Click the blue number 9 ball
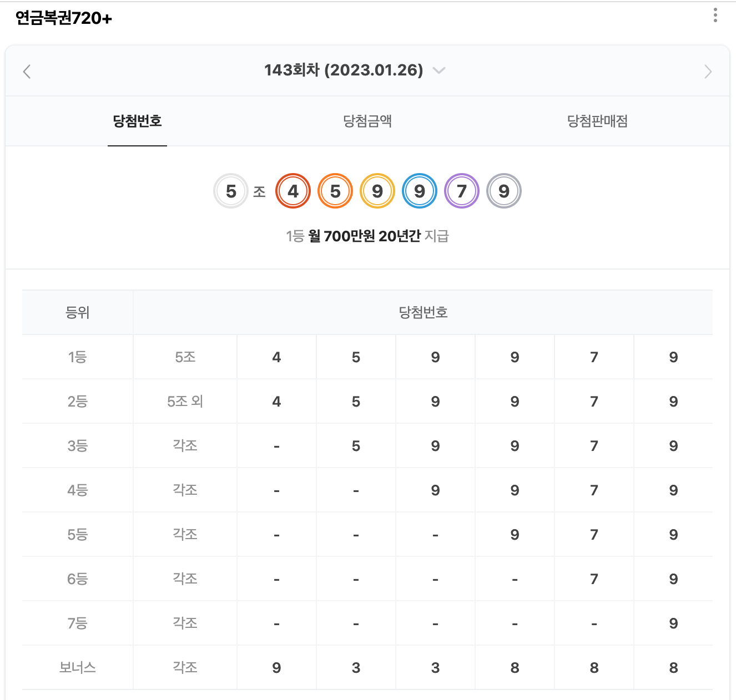Viewport: 736px width, 700px height. tap(420, 191)
